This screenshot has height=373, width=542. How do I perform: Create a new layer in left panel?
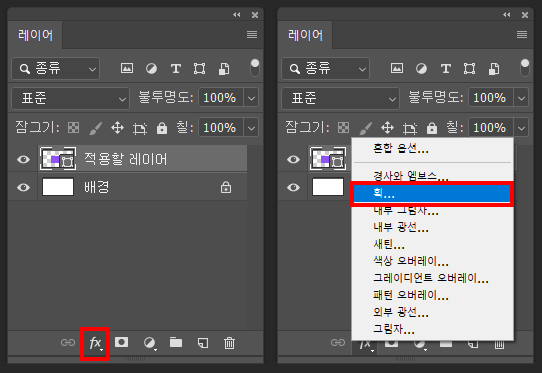pyautogui.click(x=203, y=343)
